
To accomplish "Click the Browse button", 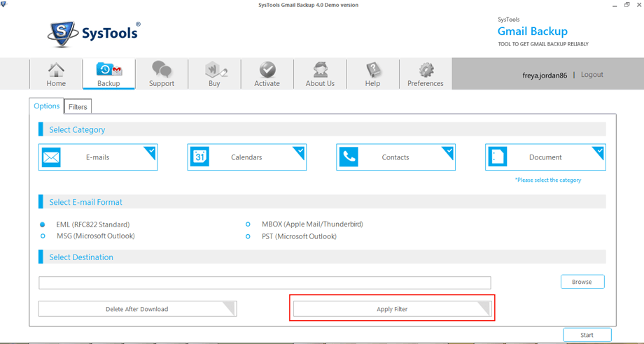I will click(582, 282).
